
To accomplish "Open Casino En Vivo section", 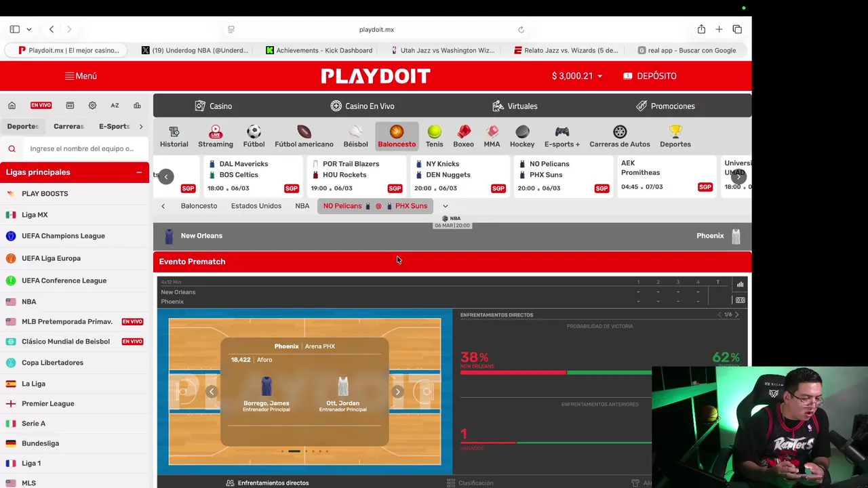I will 362,106.
